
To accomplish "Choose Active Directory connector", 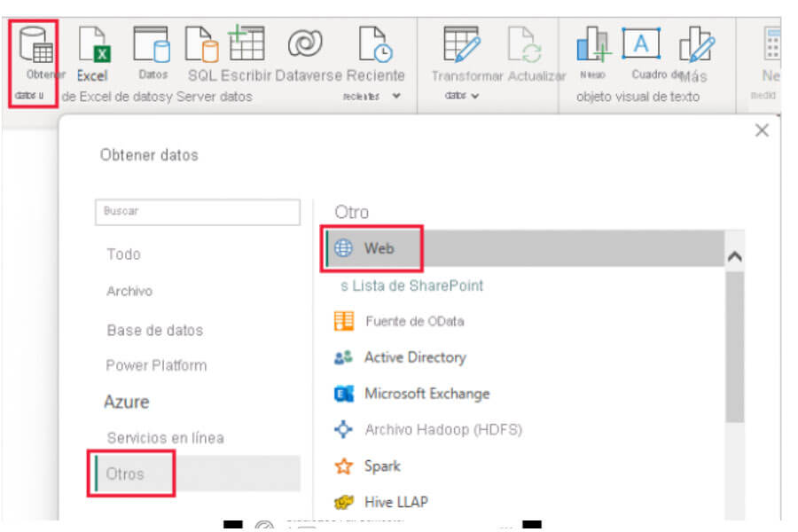I will pos(415,357).
